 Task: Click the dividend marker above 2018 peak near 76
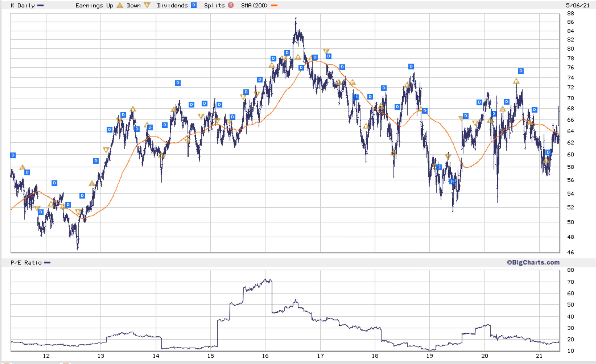point(411,66)
